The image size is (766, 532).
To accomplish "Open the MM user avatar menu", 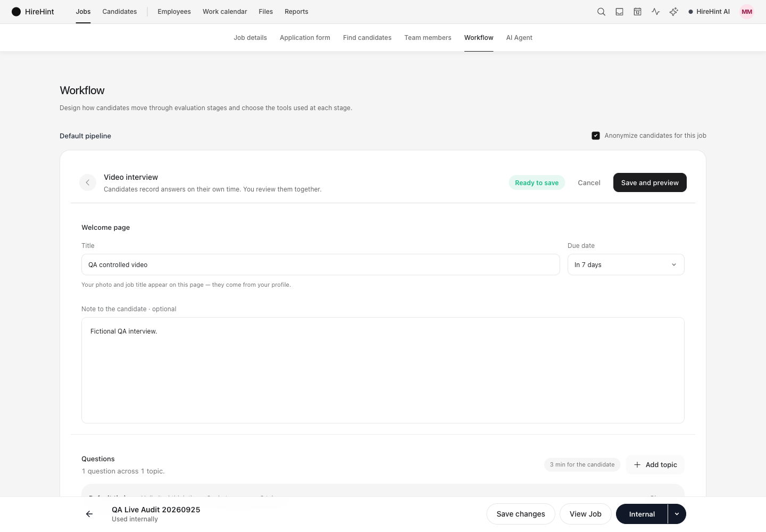I will (747, 12).
